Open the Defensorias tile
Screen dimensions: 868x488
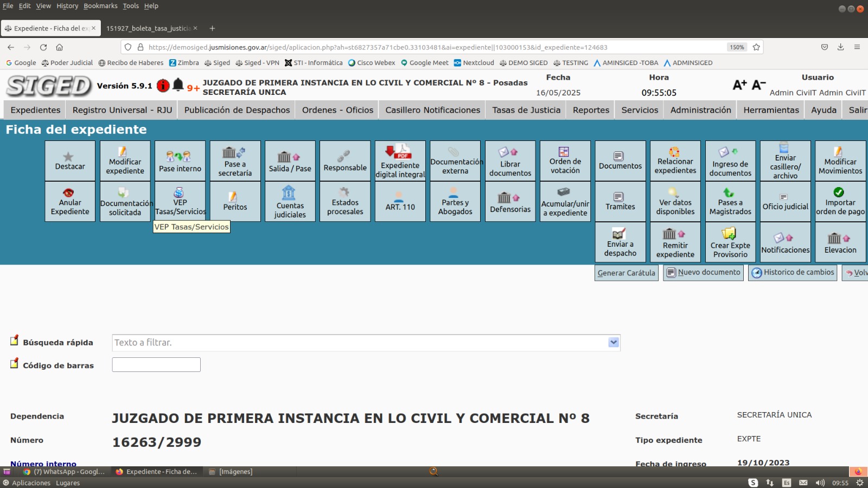[x=510, y=202]
